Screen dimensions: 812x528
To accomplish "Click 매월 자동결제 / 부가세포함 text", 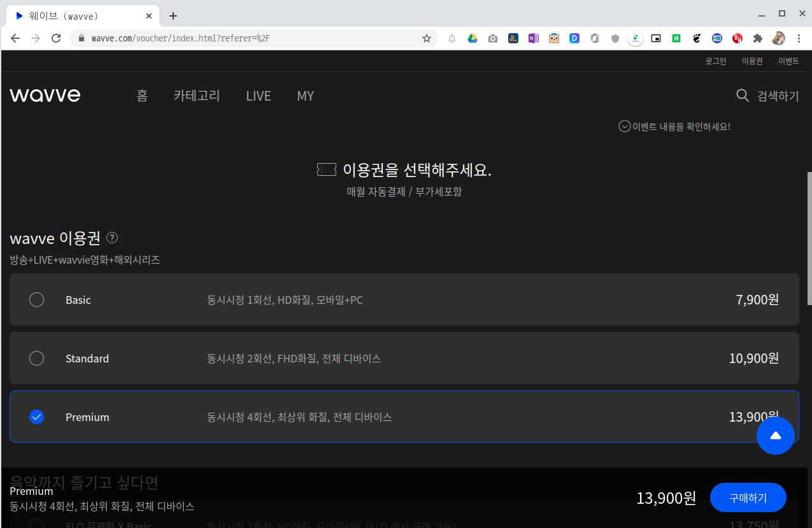I will [x=404, y=192].
